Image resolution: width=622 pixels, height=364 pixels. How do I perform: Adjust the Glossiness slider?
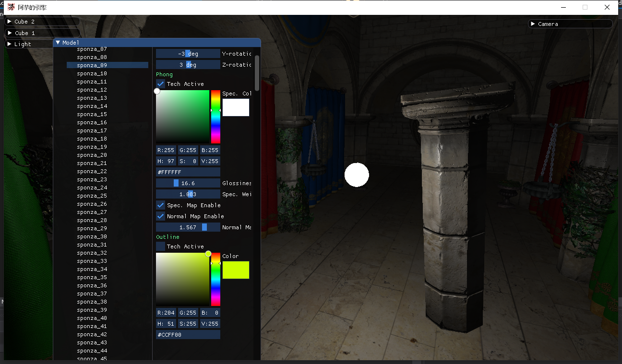188,183
